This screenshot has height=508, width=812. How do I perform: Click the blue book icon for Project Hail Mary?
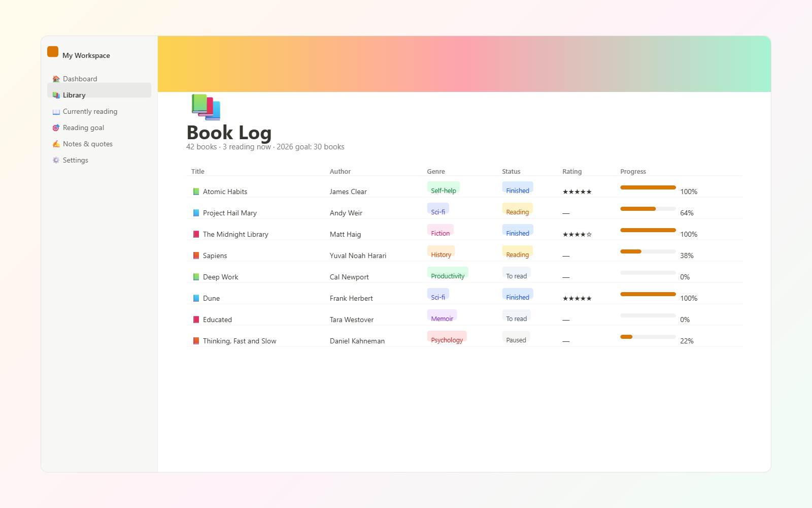(196, 213)
